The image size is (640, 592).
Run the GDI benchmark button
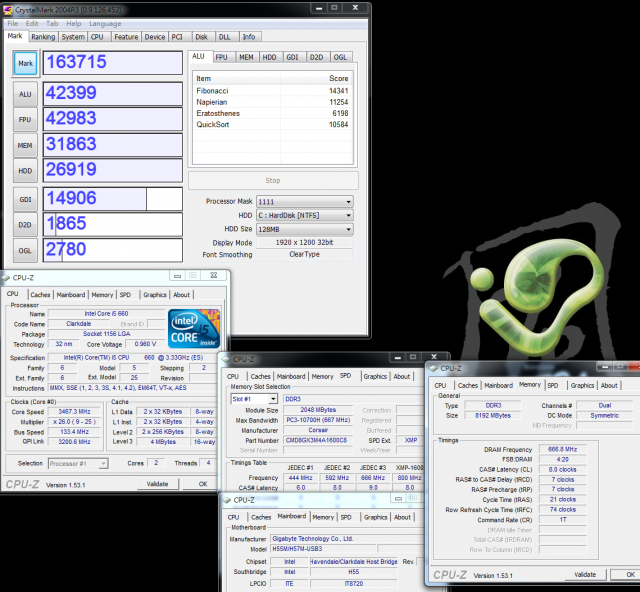click(25, 199)
